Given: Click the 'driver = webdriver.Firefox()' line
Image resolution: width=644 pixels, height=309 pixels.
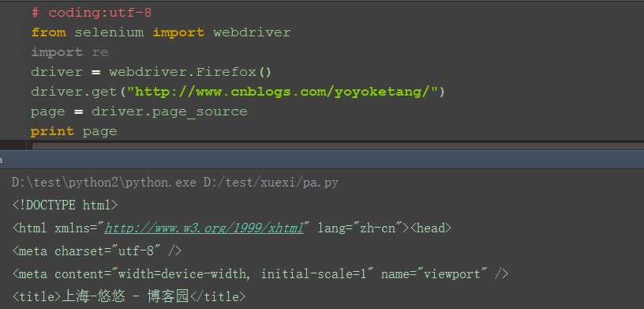Looking at the screenshot, I should [x=152, y=72].
